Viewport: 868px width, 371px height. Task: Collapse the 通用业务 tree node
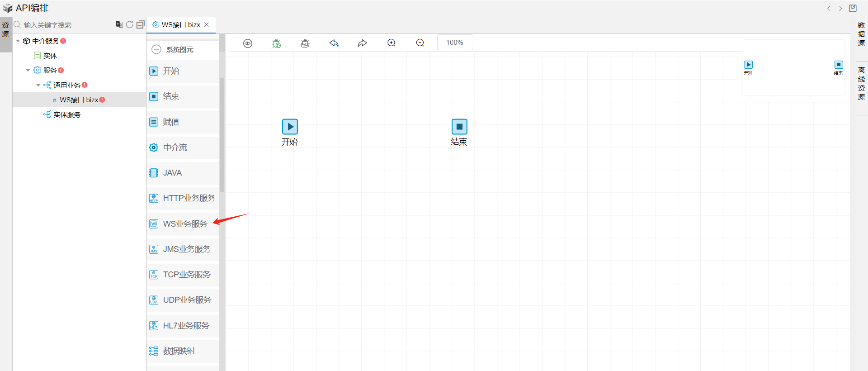38,85
